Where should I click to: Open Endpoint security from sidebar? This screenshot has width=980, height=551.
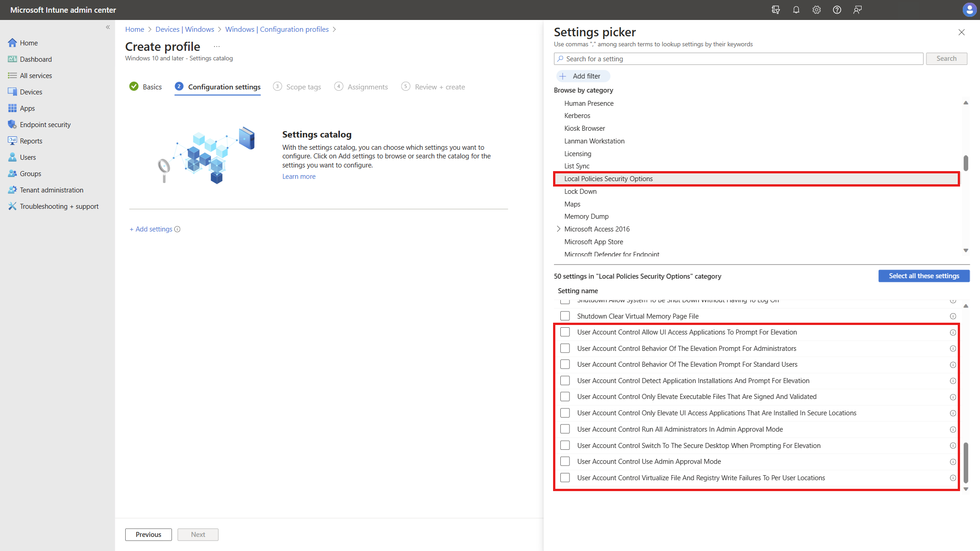coord(45,125)
